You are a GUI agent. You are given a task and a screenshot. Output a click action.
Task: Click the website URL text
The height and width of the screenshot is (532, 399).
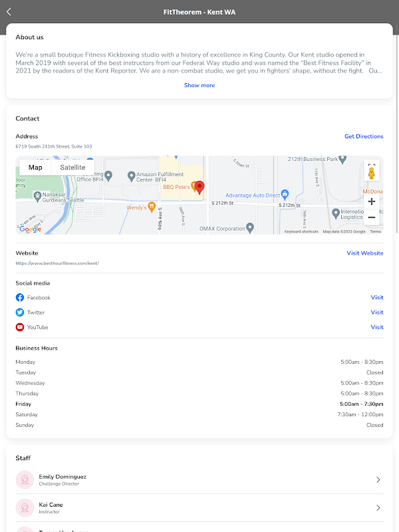[57, 263]
